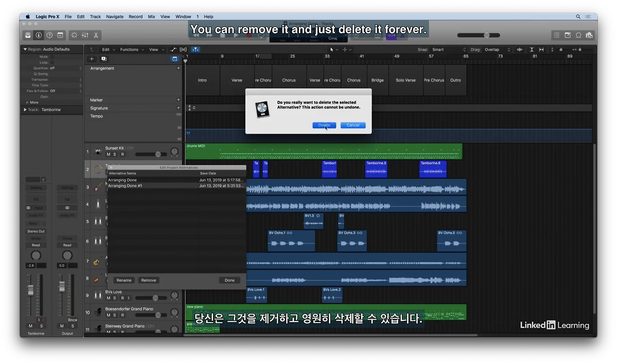Open the Library panel icon
The width and height of the screenshot is (617, 364).
click(x=28, y=35)
